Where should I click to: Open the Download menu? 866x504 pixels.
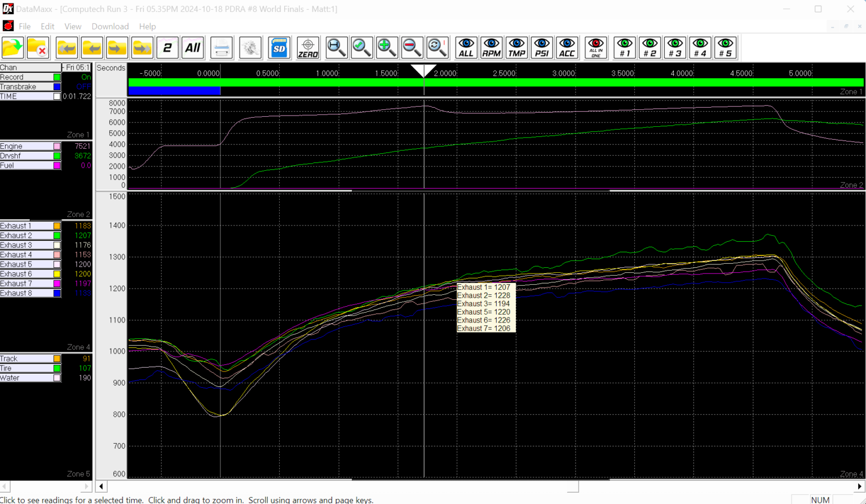click(x=110, y=26)
